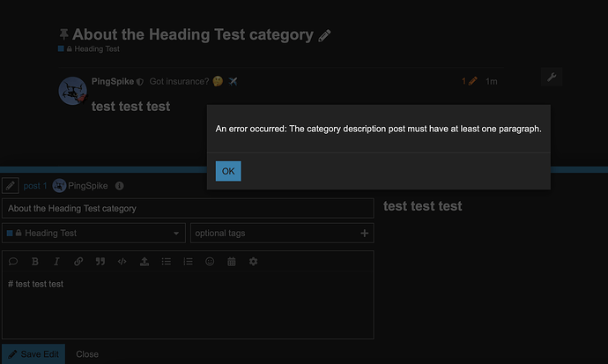The image size is (608, 364).
Task: Open the emoji picker
Action: point(210,262)
